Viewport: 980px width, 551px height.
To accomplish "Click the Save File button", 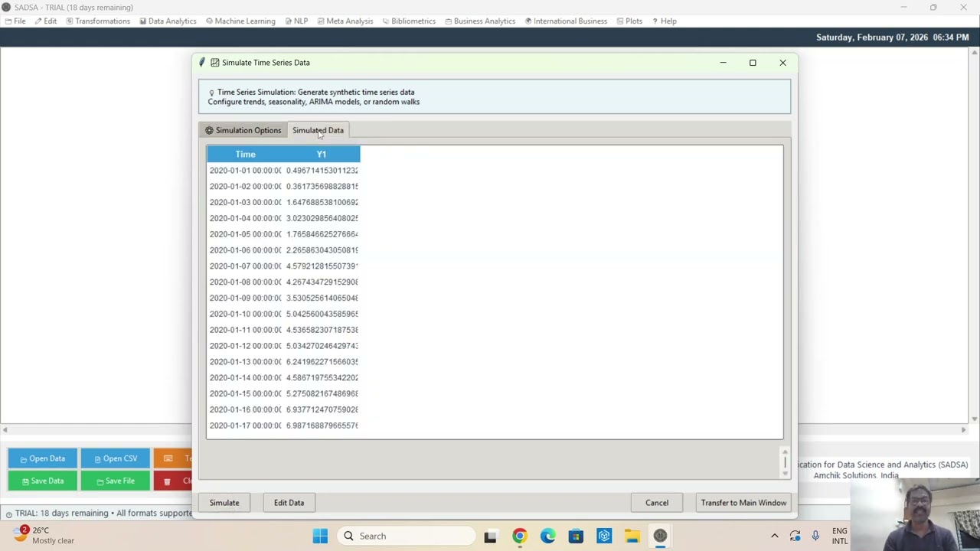I will 116,481.
